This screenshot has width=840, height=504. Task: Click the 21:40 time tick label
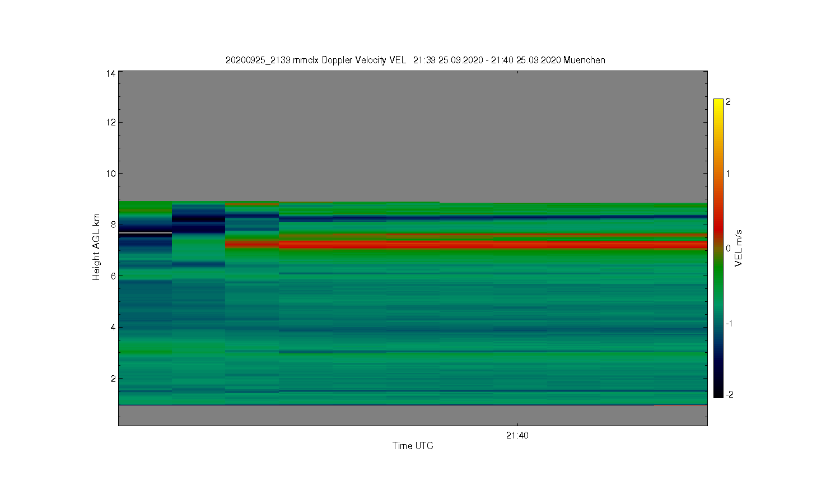pos(517,435)
